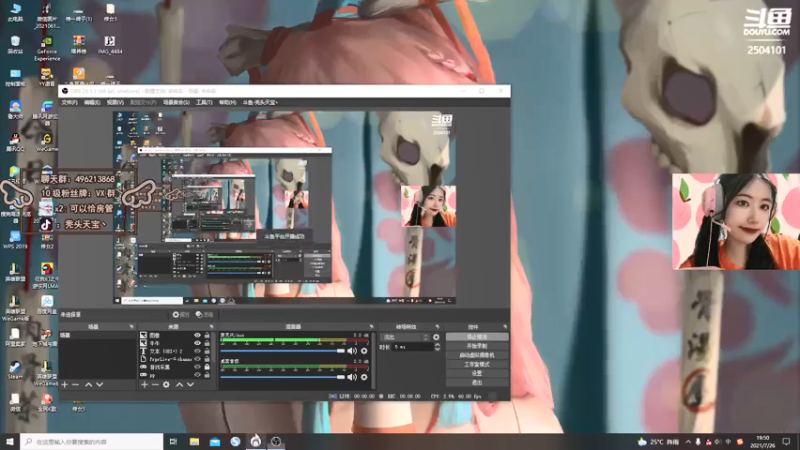Remove the selected scene with the minus icon
800x450 pixels.
(x=76, y=385)
